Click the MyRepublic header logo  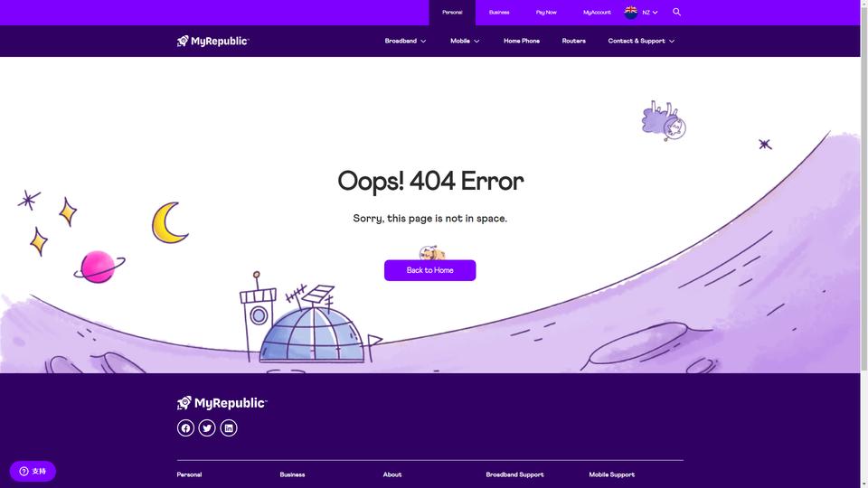[x=213, y=41]
